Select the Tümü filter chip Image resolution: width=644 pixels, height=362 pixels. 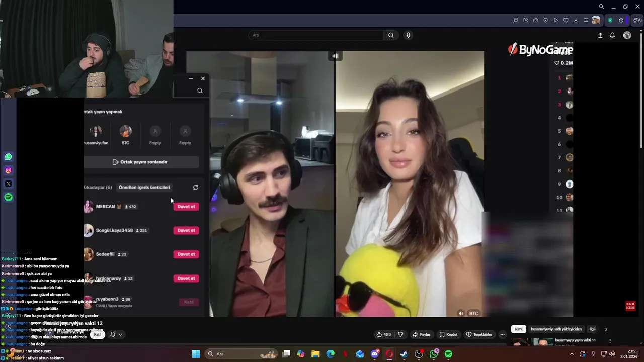click(519, 329)
